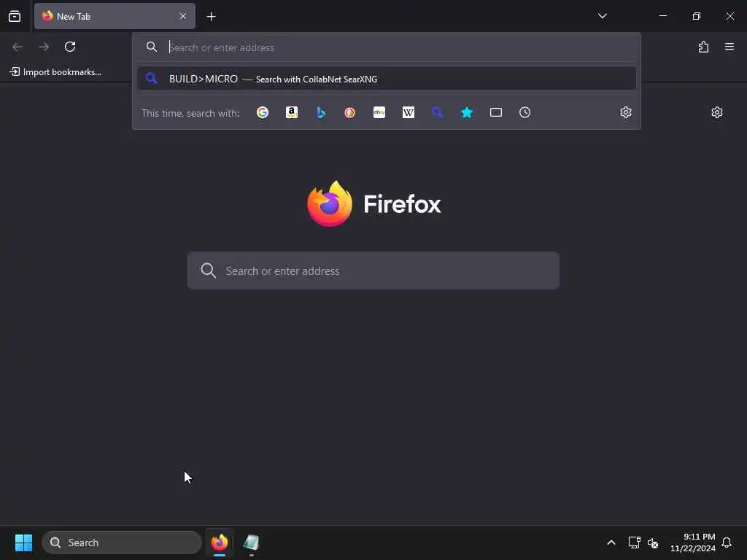Open the muted volume tray icon
Viewport: 747px width, 560px height.
(653, 542)
